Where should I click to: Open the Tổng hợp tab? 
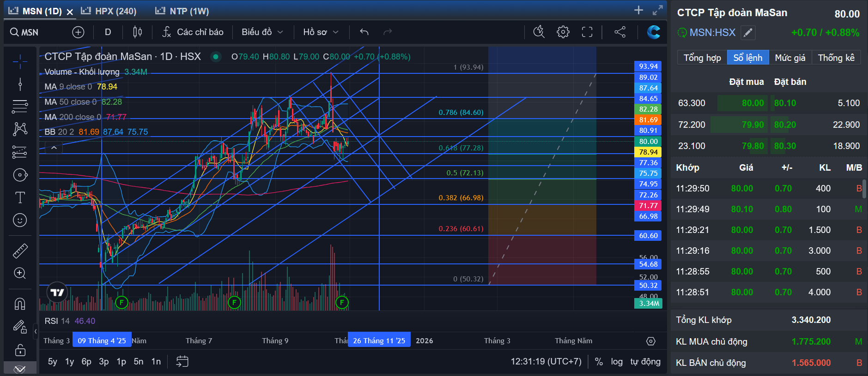point(702,58)
